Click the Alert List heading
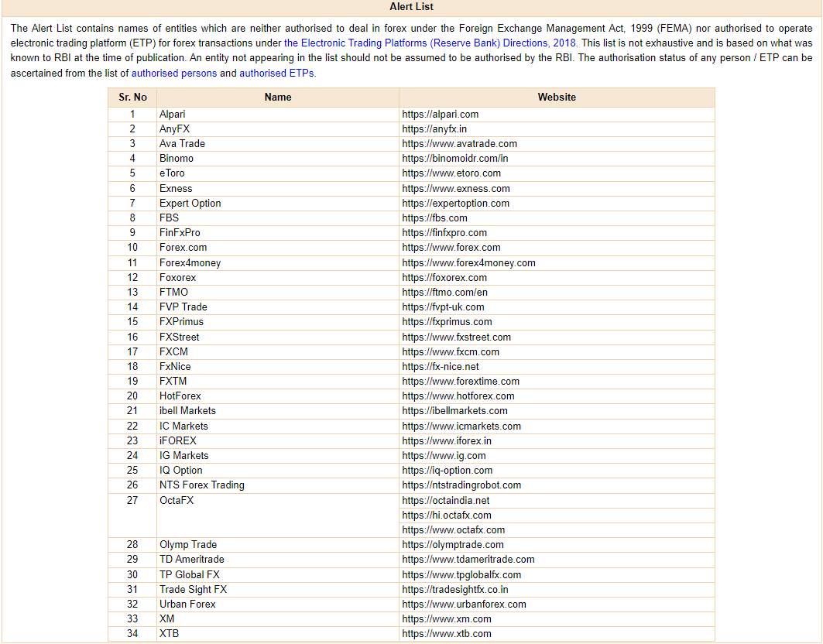Screen dimensions: 823x644 [412, 7]
